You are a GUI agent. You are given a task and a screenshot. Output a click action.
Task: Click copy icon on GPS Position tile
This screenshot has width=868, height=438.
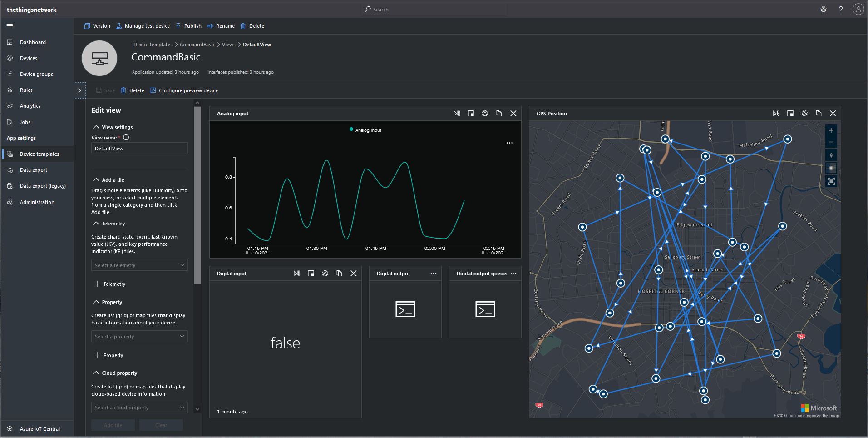[819, 114]
